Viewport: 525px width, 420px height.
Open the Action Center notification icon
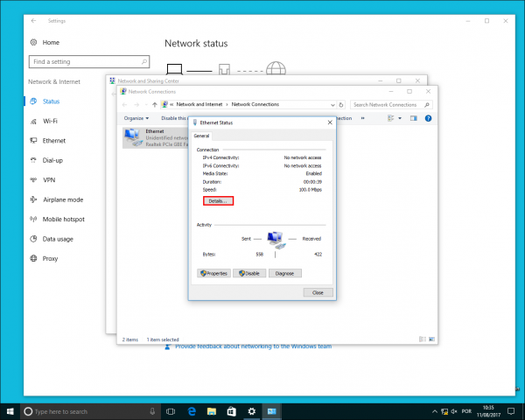(511, 411)
